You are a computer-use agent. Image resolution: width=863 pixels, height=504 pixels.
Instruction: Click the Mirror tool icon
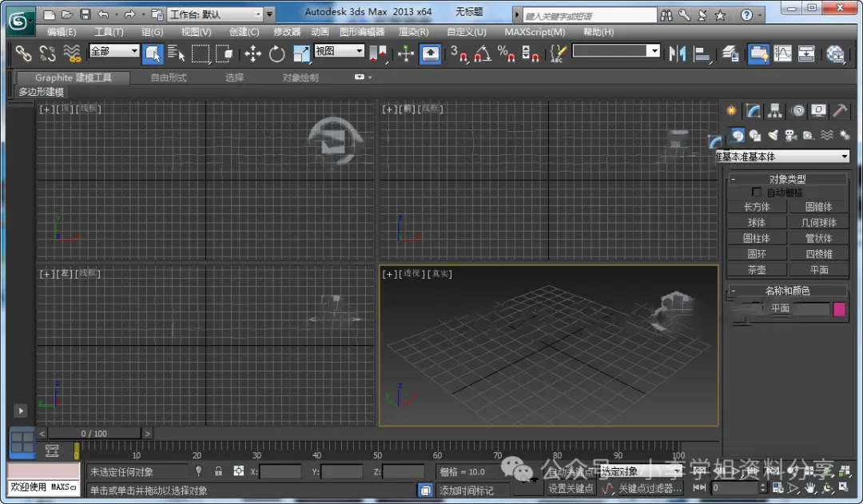pos(678,54)
